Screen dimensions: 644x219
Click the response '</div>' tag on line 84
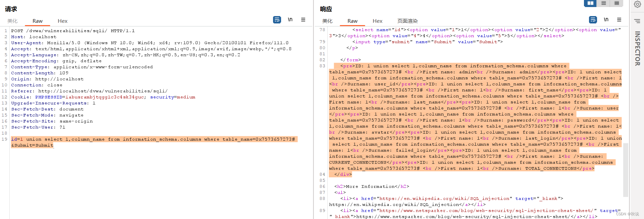pos(343,174)
